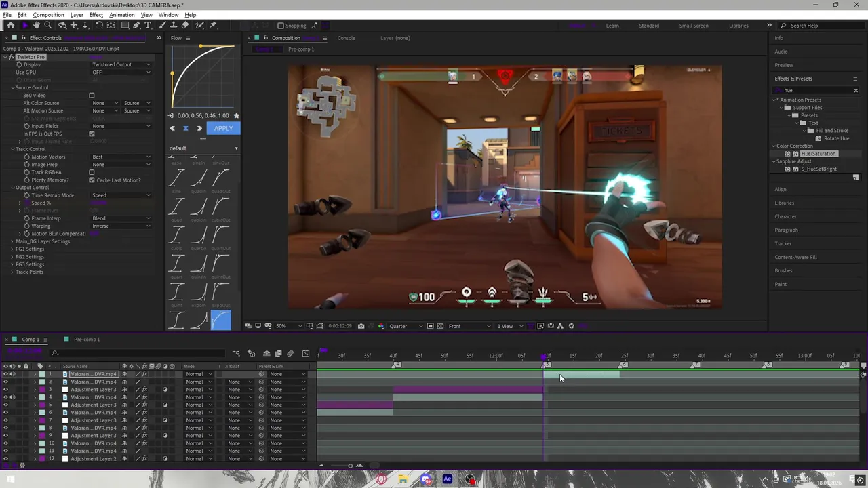Switch to the Pre-comp 1 timeline tab

click(x=86, y=339)
